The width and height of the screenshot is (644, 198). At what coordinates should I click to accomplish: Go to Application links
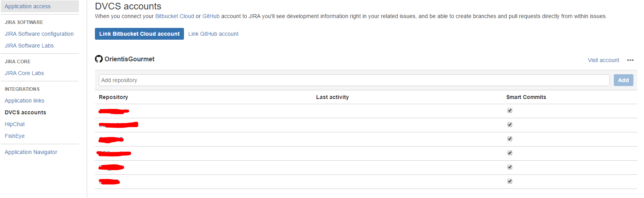pyautogui.click(x=24, y=101)
